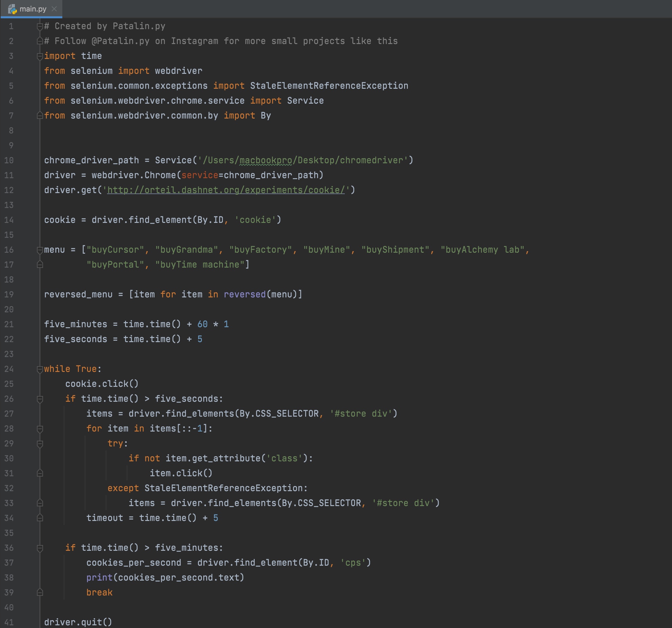Collapse the if time.time() block on line 36
This screenshot has height=628, width=672.
[x=40, y=548]
